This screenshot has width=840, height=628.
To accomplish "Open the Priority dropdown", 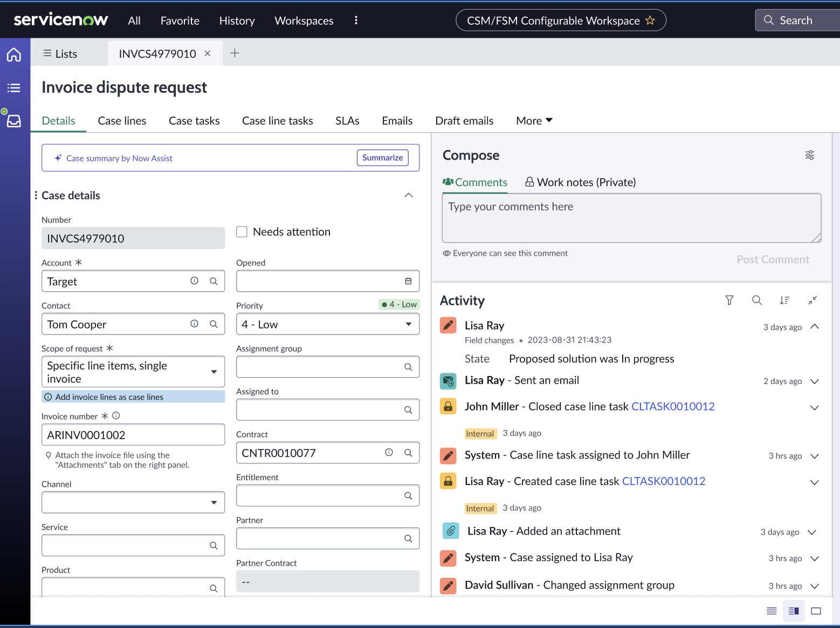I will [328, 324].
